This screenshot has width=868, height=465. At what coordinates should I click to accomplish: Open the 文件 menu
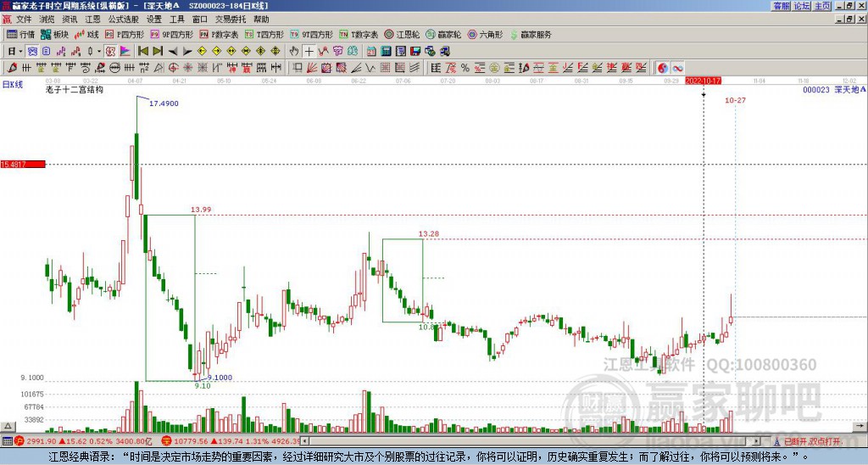(x=24, y=20)
